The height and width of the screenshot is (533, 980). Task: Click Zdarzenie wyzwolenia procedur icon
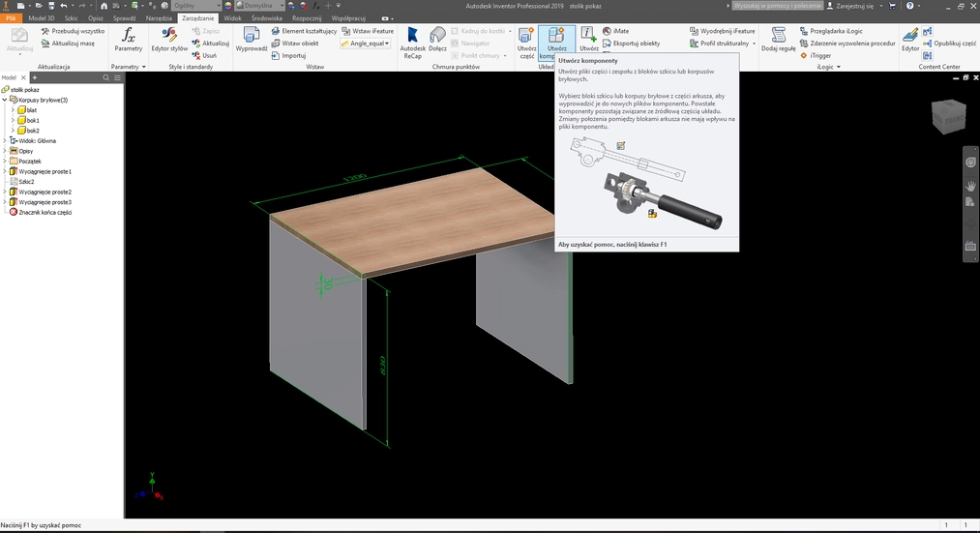(804, 44)
